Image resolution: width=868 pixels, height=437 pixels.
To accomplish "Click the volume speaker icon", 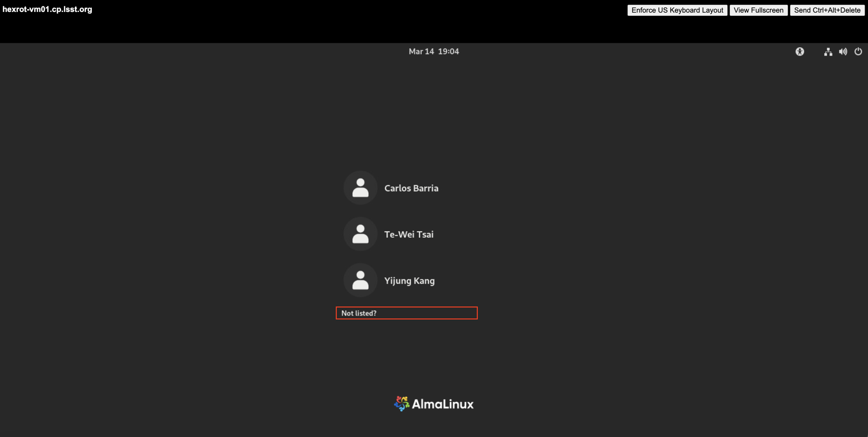I will click(x=843, y=52).
